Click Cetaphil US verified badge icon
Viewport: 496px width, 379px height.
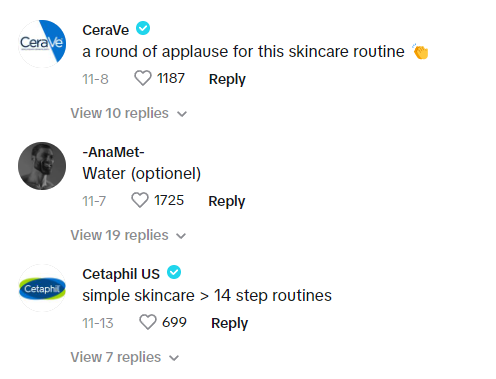[x=174, y=272]
